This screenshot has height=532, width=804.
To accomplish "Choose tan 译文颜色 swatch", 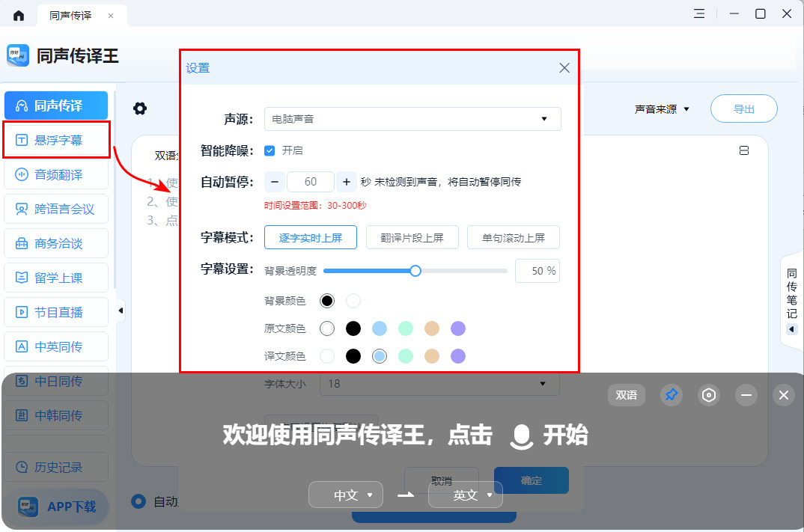I will (x=432, y=356).
